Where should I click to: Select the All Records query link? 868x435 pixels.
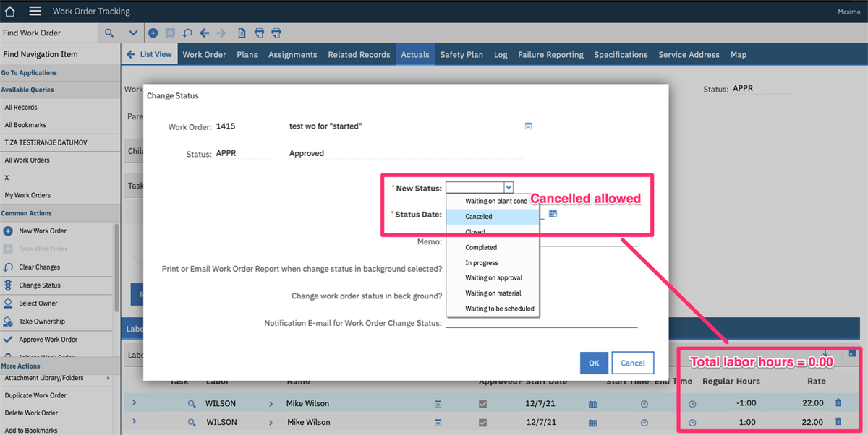21,108
